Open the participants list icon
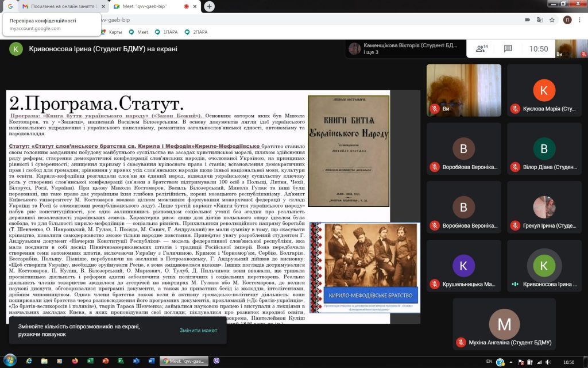 pos(481,49)
